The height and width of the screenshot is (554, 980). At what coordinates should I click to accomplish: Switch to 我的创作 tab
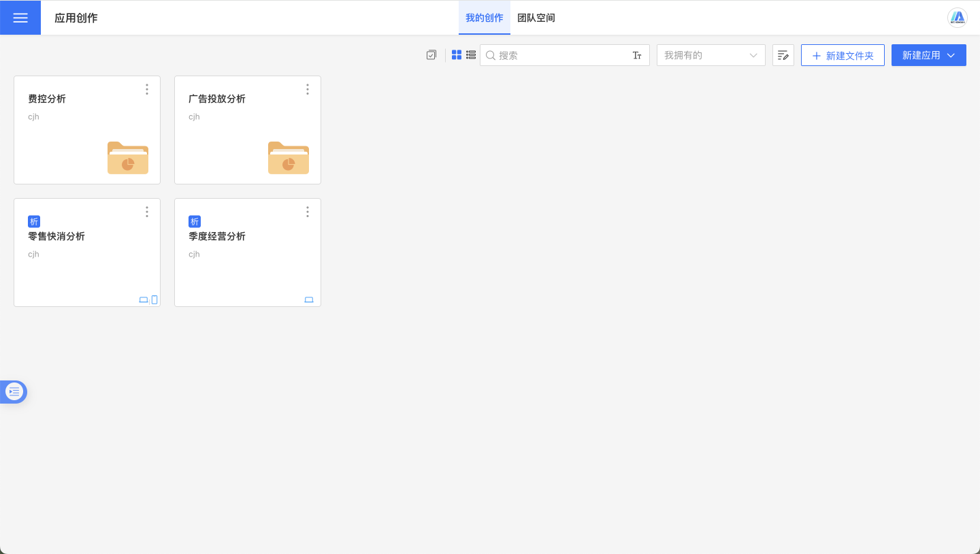(485, 18)
